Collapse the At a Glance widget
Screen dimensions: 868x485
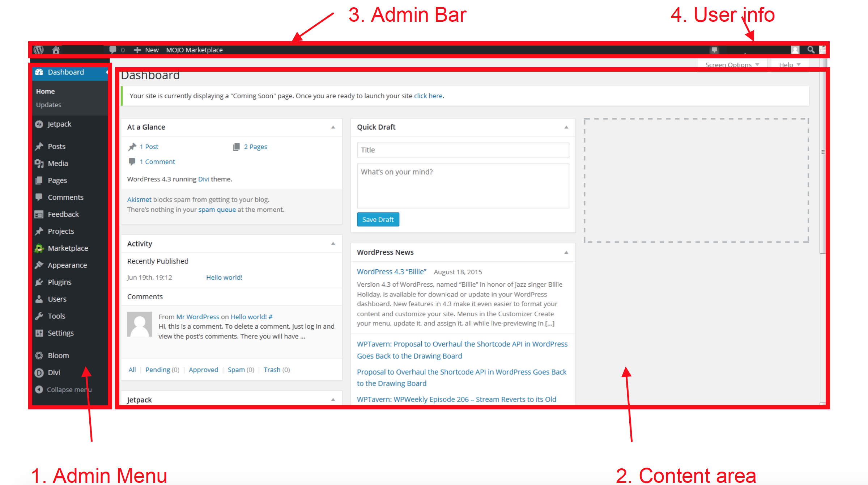pyautogui.click(x=333, y=127)
